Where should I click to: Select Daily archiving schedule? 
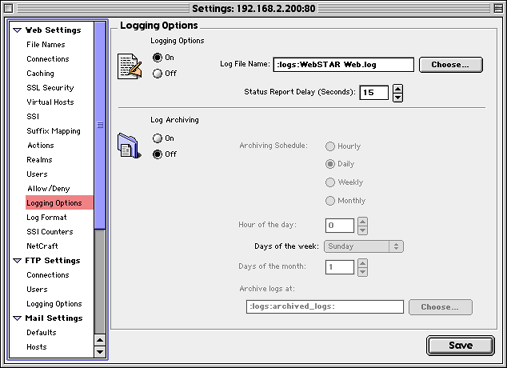[x=330, y=164]
